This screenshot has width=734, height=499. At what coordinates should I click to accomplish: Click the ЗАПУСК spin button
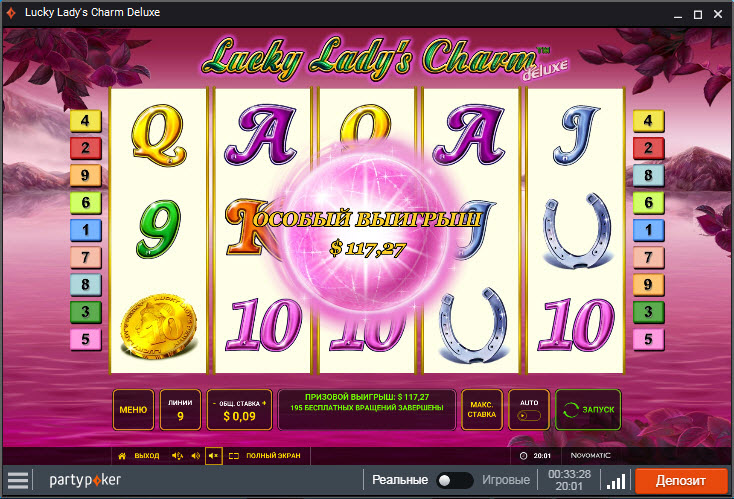tap(588, 410)
